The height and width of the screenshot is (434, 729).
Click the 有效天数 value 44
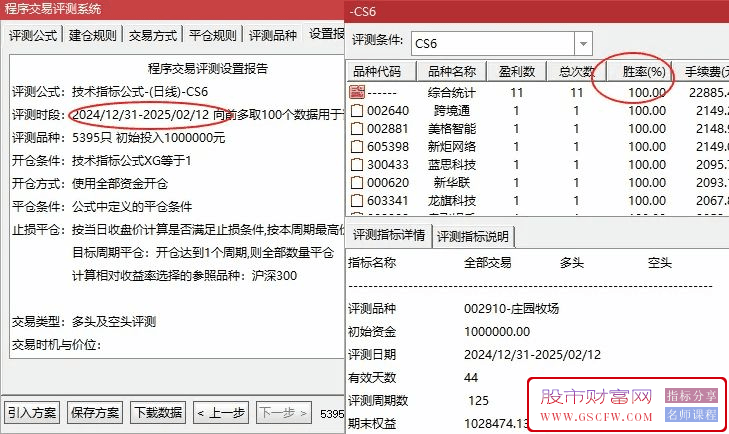(471, 378)
